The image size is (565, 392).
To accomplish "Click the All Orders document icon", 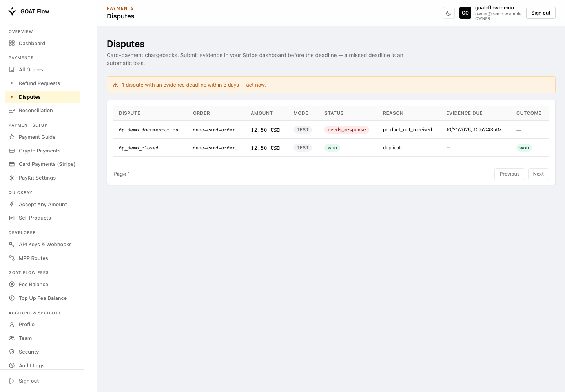I will coord(12,69).
